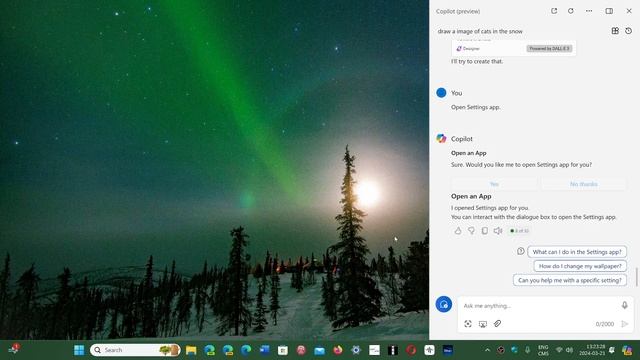Give a thumbs down to the response
The width and height of the screenshot is (640, 360).
tap(471, 231)
